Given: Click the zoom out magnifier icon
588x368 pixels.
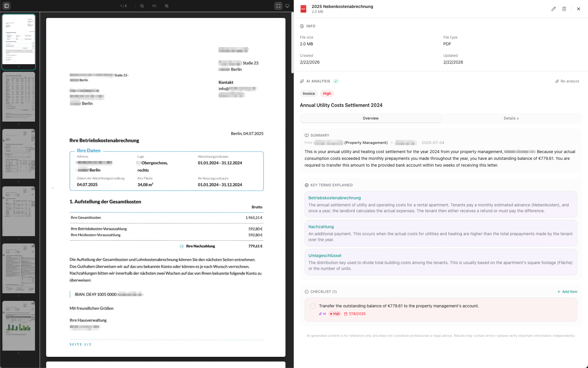Looking at the screenshot, I should coord(142,6).
